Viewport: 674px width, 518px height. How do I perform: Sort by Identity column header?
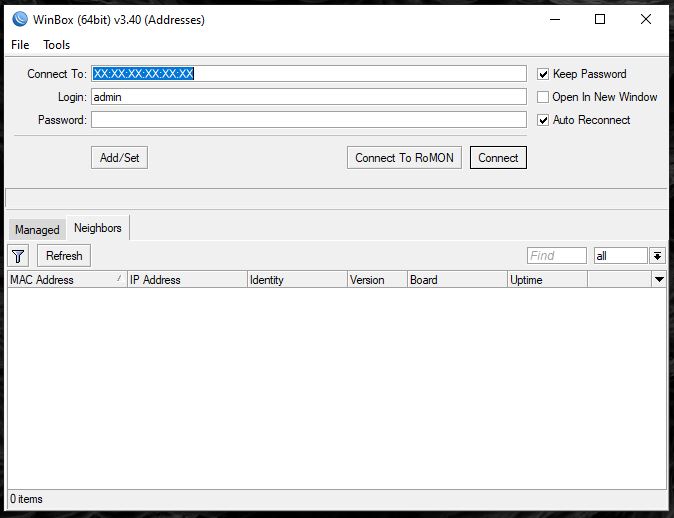pos(297,280)
